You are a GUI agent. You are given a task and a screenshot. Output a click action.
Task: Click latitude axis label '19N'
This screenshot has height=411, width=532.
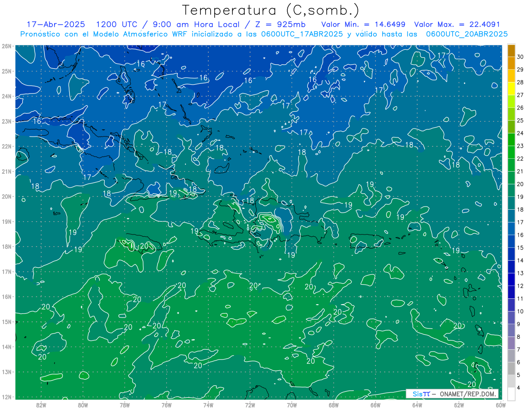6,221
